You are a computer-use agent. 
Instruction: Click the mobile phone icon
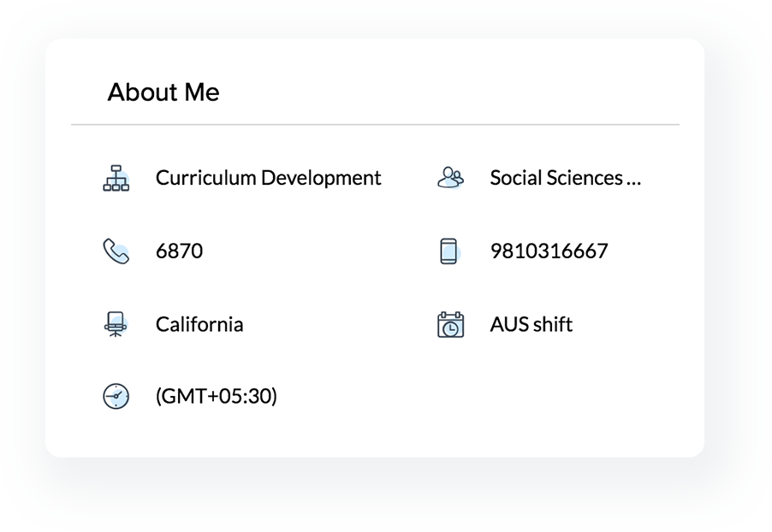click(449, 251)
